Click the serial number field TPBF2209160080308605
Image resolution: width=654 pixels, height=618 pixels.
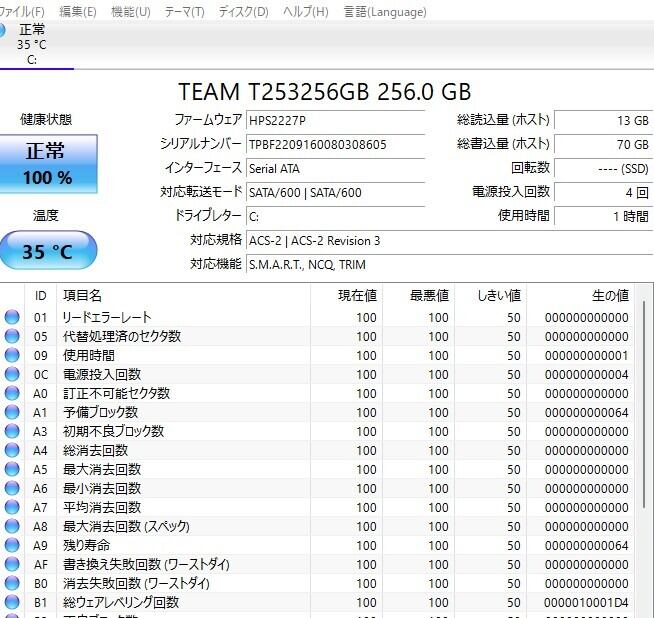(335, 145)
